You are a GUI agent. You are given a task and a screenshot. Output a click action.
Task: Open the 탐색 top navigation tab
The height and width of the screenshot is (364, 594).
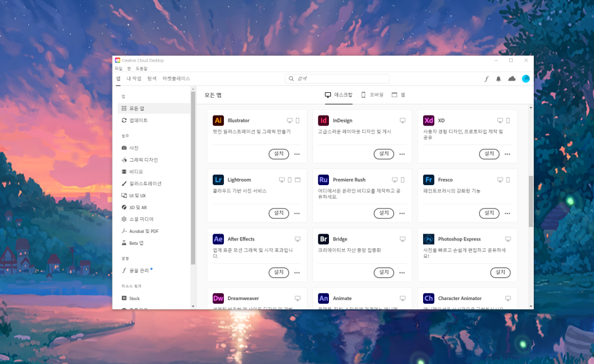pyautogui.click(x=152, y=79)
